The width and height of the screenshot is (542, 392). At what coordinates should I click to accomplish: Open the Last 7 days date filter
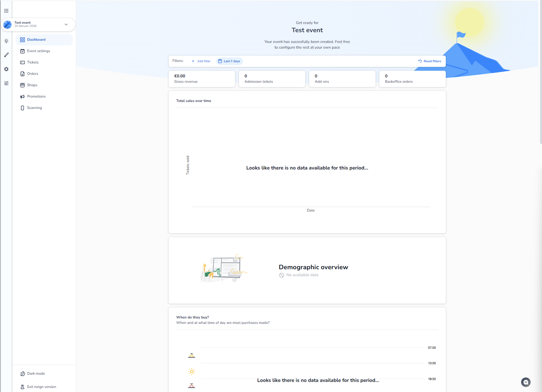229,61
